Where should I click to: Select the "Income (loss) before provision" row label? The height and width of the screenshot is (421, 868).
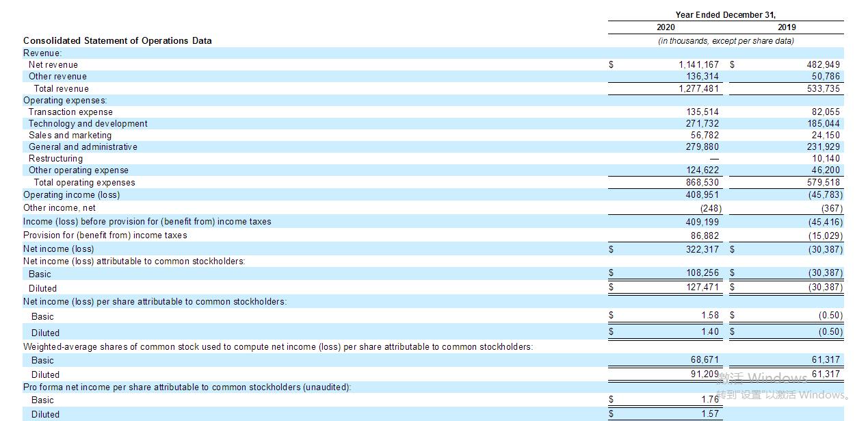(x=147, y=222)
